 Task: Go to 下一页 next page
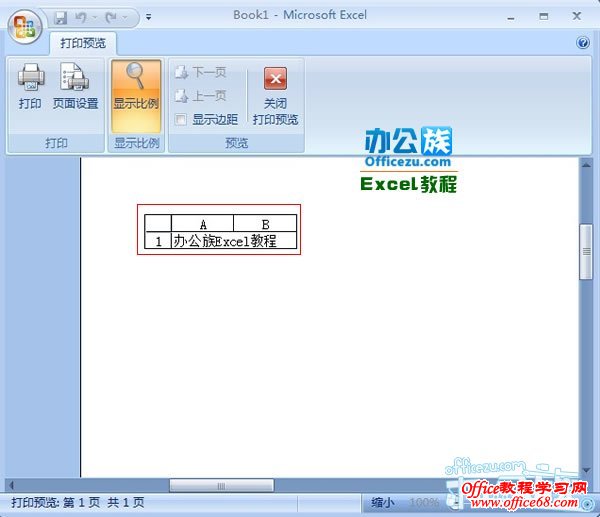pyautogui.click(x=201, y=72)
